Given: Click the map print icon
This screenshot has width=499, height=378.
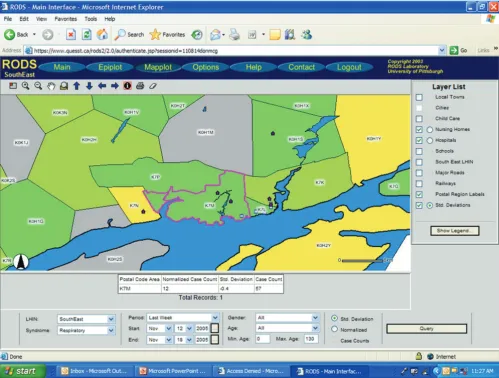Looking at the screenshot, I should pos(140,86).
